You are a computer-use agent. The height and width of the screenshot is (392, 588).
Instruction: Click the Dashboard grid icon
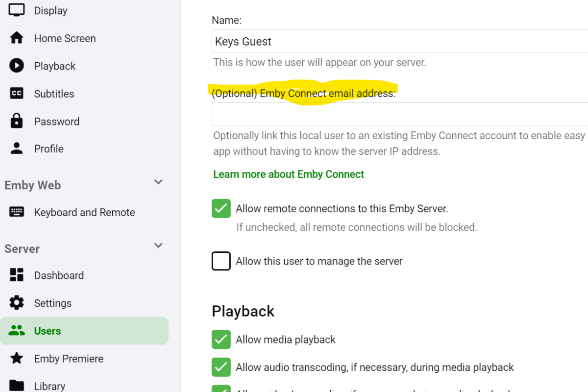[x=17, y=275]
